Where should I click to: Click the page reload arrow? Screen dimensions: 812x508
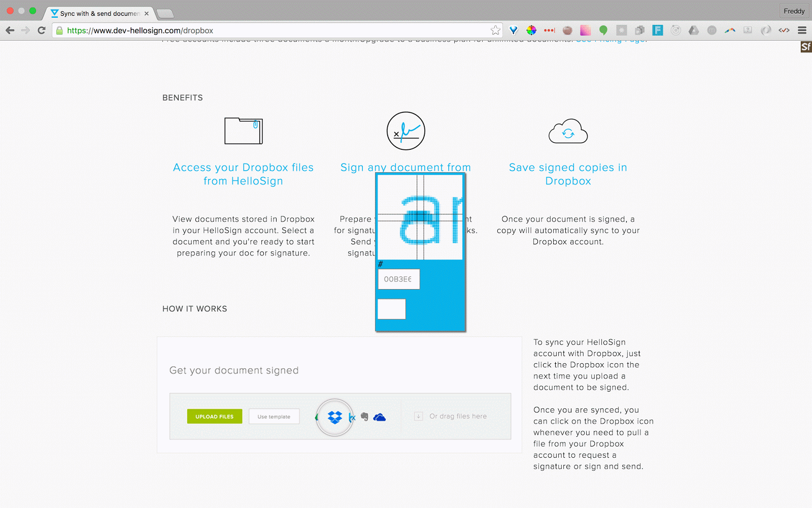(x=42, y=30)
